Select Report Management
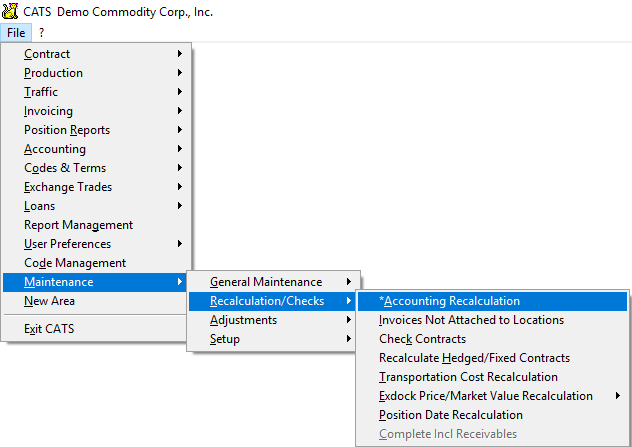The image size is (632, 447). 94,225
